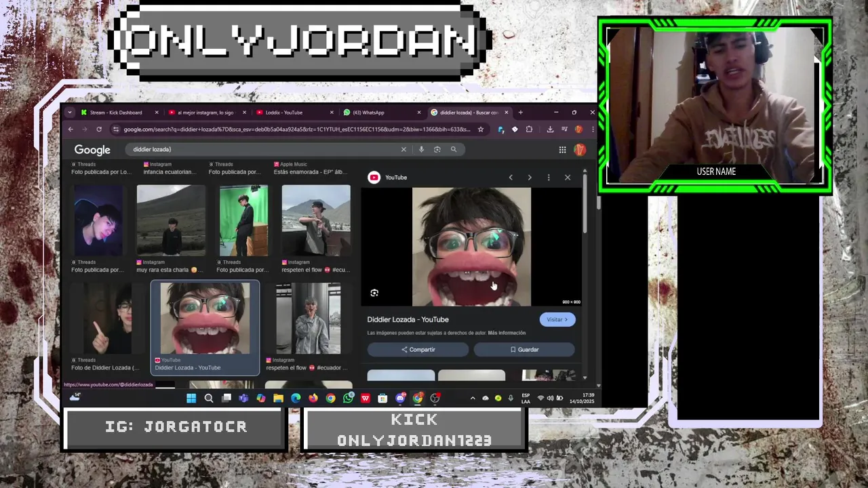The height and width of the screenshot is (488, 868).
Task: Open the big-mouth glasses thumbnail result
Action: [205, 319]
